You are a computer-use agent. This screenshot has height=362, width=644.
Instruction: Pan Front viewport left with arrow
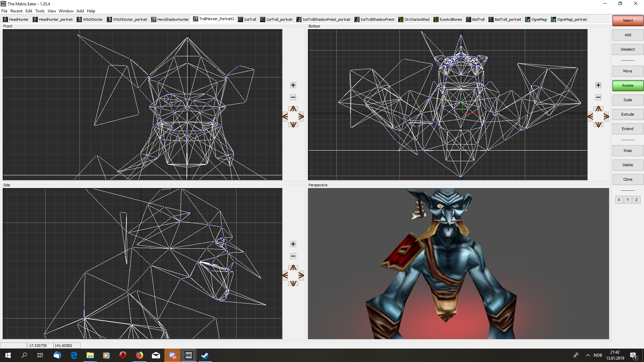285,116
